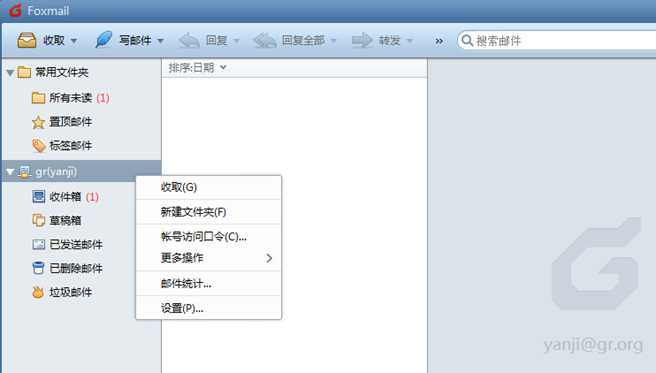
Task: Click the 收件箱 inbox icon
Action: point(38,197)
